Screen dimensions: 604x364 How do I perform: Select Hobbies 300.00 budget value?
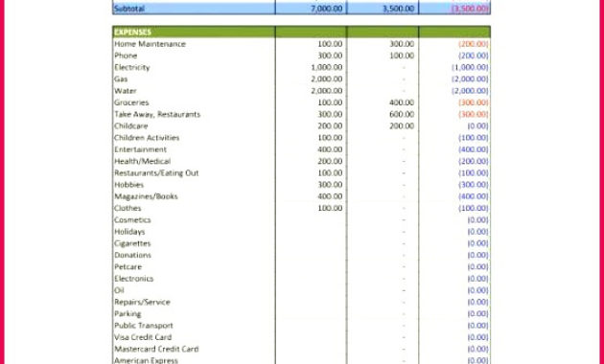pos(330,185)
